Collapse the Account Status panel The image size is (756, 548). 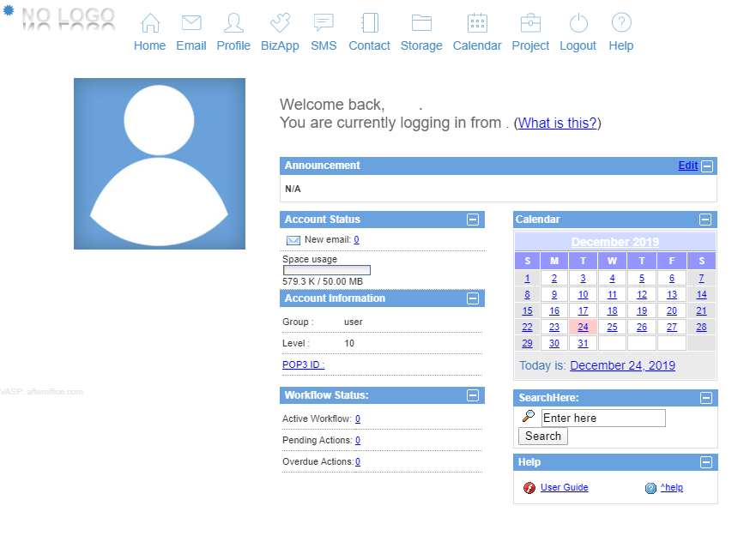(473, 220)
